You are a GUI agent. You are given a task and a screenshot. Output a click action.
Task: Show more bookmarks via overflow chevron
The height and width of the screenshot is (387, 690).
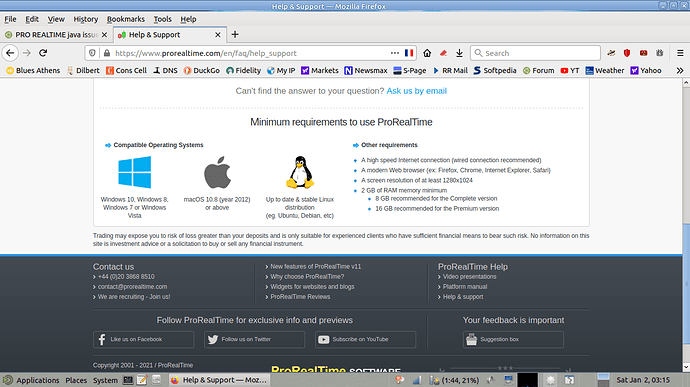point(680,70)
